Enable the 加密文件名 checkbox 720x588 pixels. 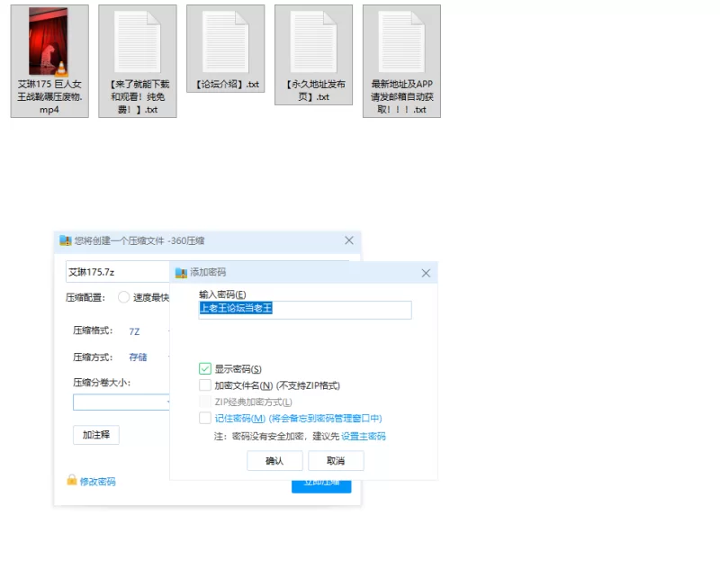coord(205,385)
